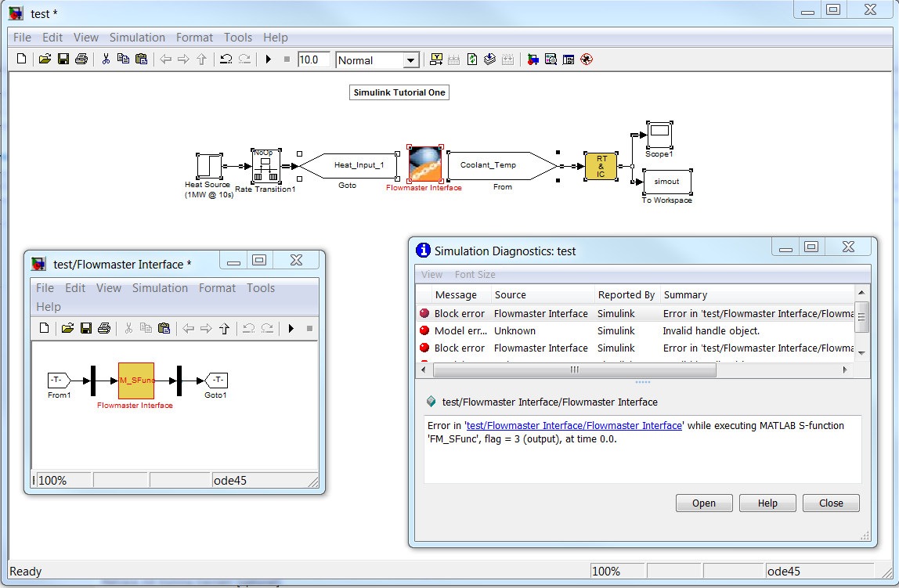Select the RT & IC yellow block
This screenshot has height=588, width=899.
point(601,166)
